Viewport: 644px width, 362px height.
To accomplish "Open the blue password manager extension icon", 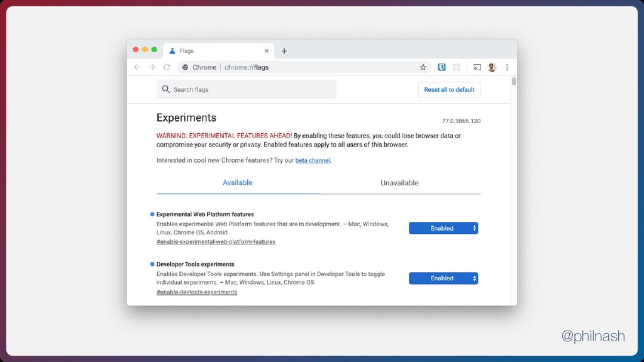I will [x=441, y=67].
